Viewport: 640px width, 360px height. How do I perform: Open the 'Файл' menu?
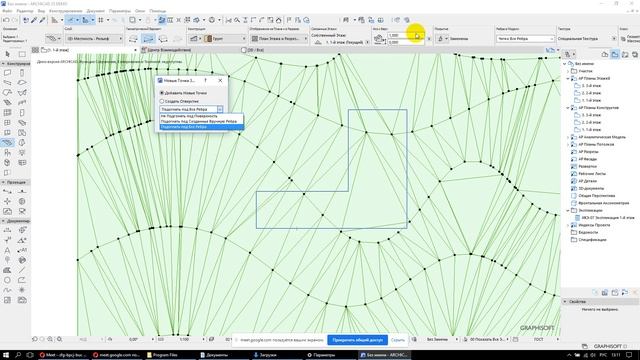coord(7,11)
